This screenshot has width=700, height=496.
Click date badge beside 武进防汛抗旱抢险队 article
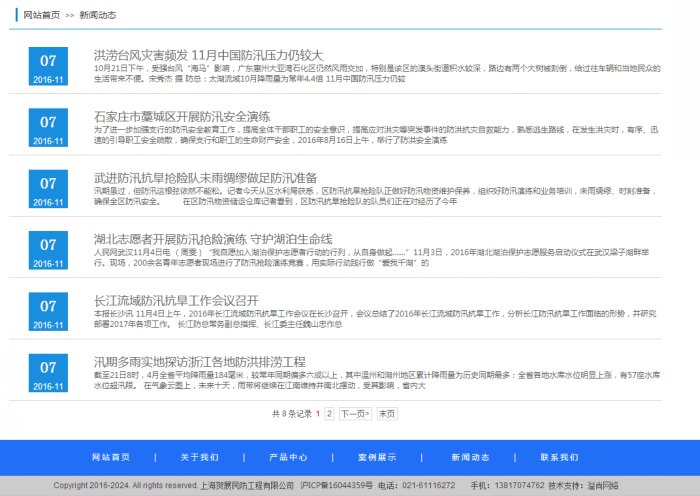click(48, 189)
